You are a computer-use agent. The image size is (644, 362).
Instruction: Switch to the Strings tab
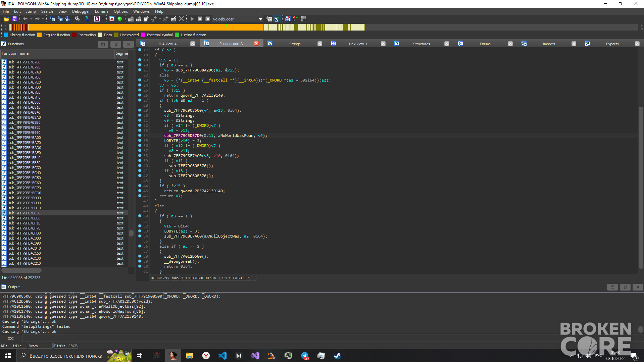click(x=295, y=44)
